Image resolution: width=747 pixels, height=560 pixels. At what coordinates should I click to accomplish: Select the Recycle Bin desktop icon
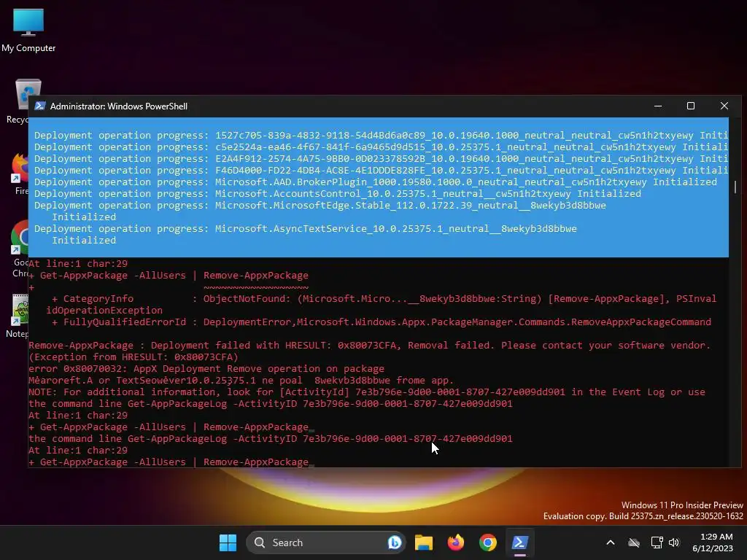coord(18,101)
